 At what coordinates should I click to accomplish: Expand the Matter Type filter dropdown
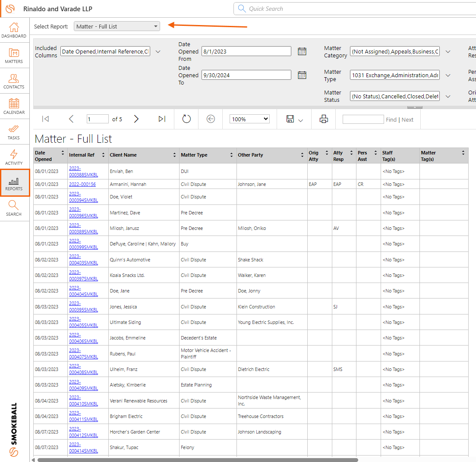click(448, 75)
